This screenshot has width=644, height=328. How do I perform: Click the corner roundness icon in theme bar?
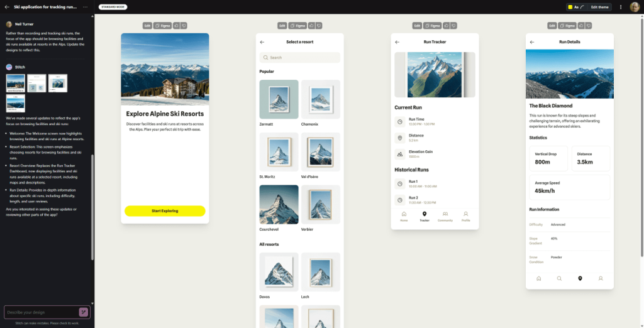582,7
